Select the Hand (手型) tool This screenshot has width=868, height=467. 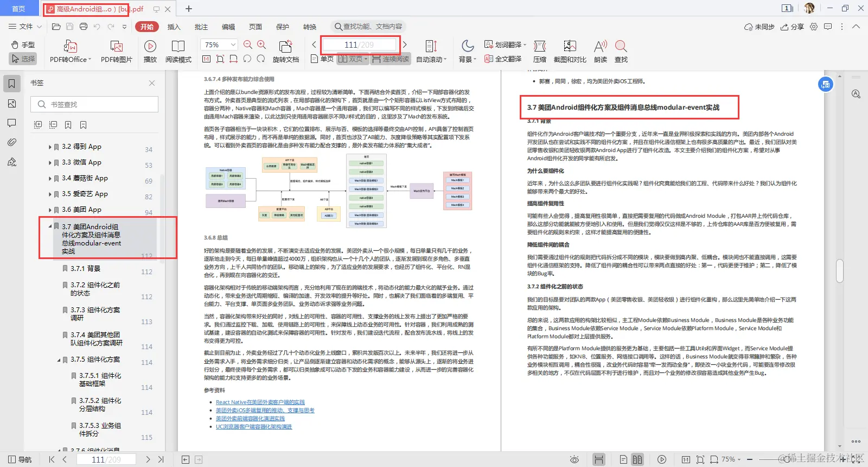coord(23,45)
